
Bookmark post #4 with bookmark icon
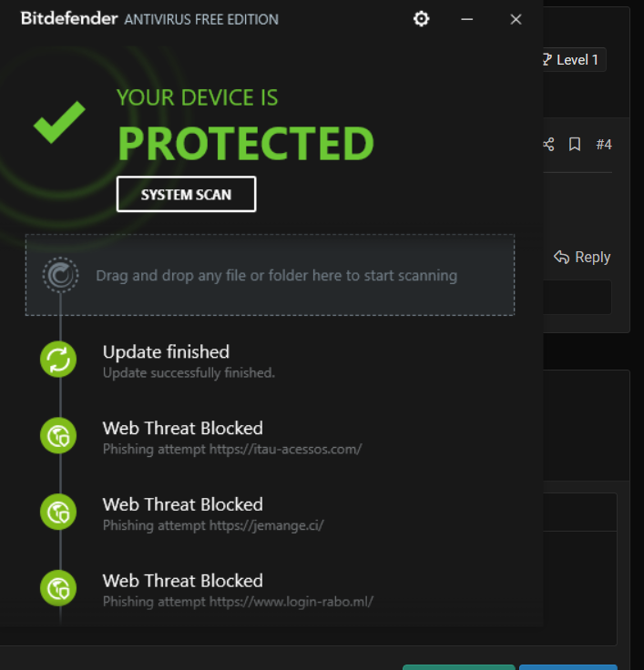[x=575, y=145]
